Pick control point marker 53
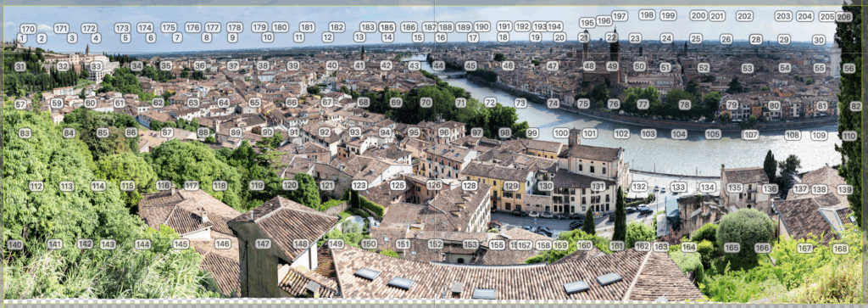The image size is (868, 308). [748, 68]
